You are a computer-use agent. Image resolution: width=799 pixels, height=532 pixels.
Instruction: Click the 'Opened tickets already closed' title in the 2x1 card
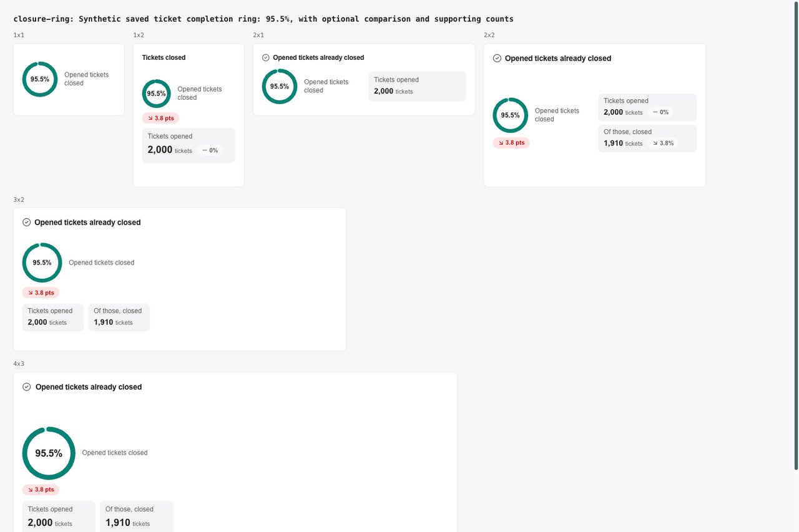click(318, 57)
